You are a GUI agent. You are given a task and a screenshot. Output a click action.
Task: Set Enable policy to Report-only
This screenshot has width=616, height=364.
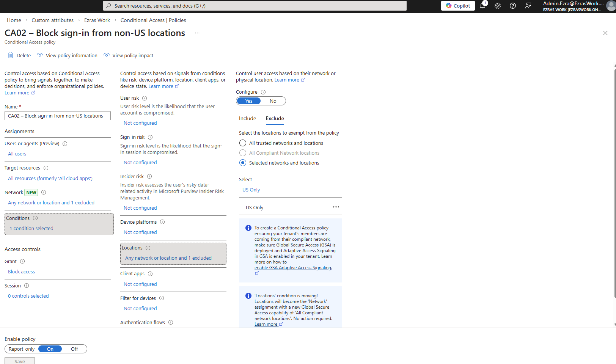[x=22, y=349]
